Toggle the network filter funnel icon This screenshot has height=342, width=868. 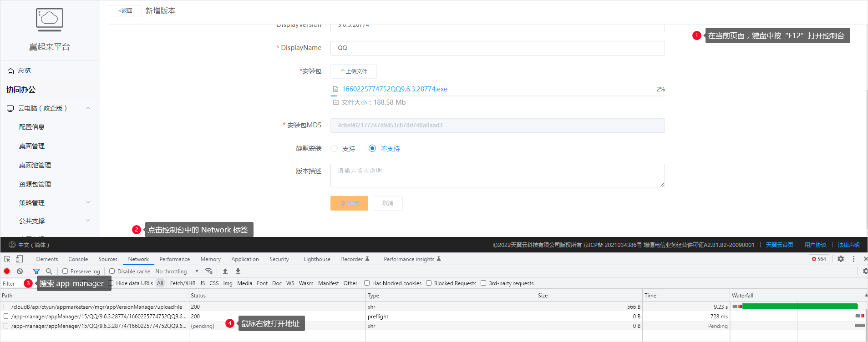[36, 271]
